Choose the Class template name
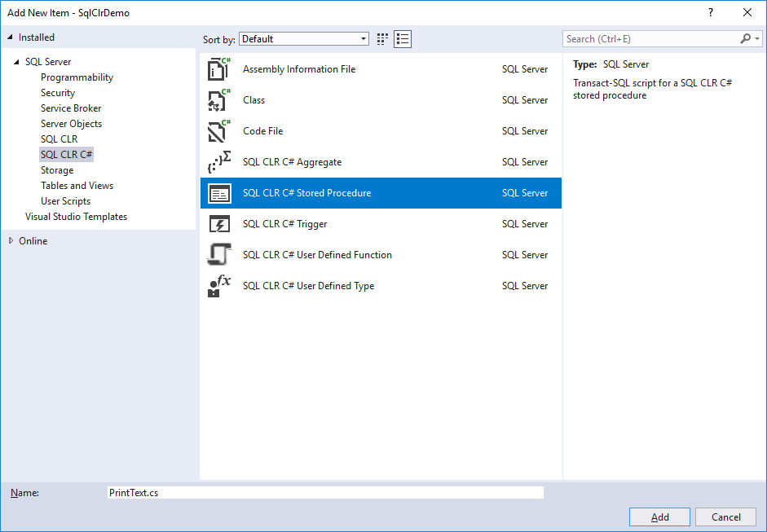The width and height of the screenshot is (767, 532). pyautogui.click(x=253, y=100)
